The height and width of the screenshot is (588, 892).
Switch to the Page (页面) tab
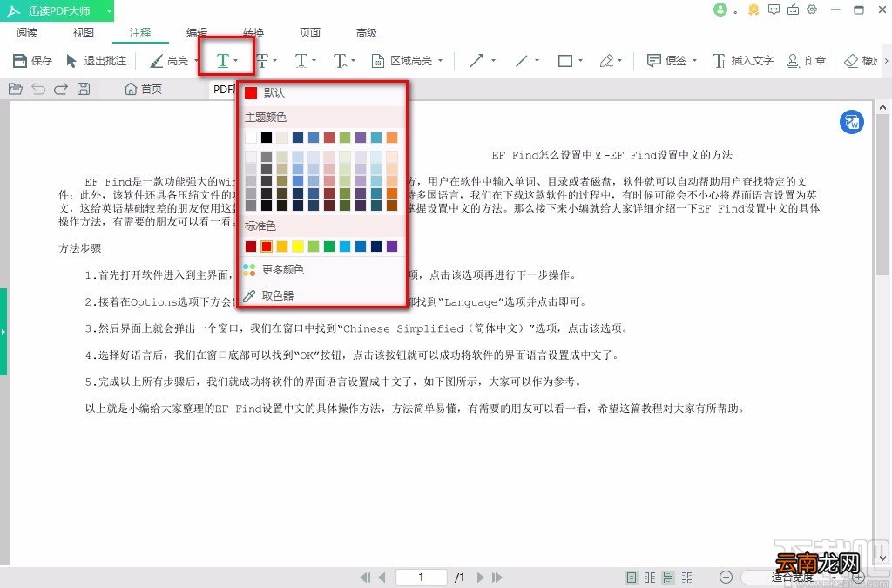click(x=310, y=32)
